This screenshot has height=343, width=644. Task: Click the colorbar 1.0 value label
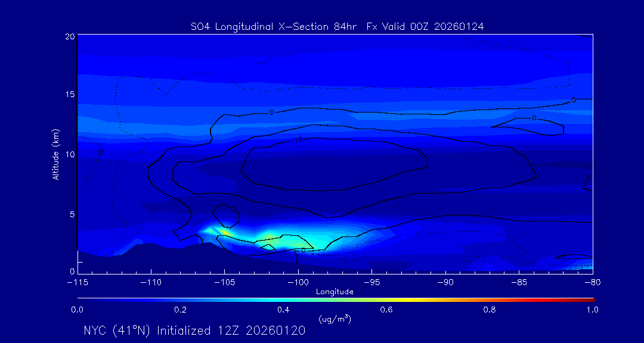click(592, 310)
